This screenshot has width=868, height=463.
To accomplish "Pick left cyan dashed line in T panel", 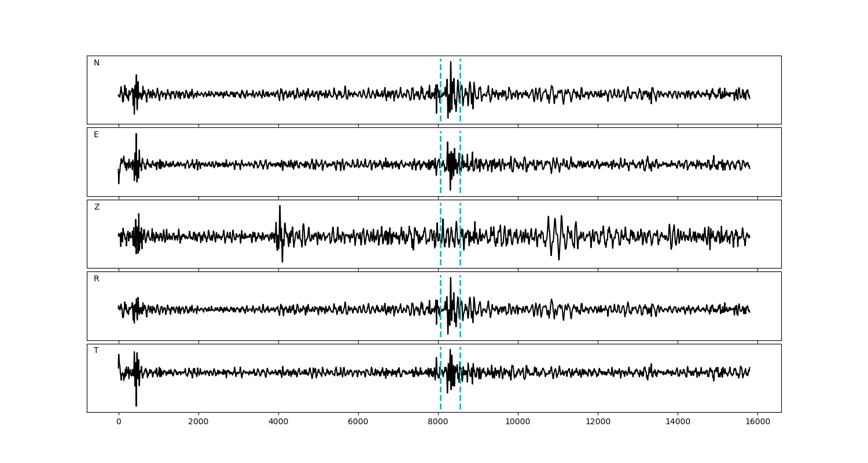I will pos(440,399).
